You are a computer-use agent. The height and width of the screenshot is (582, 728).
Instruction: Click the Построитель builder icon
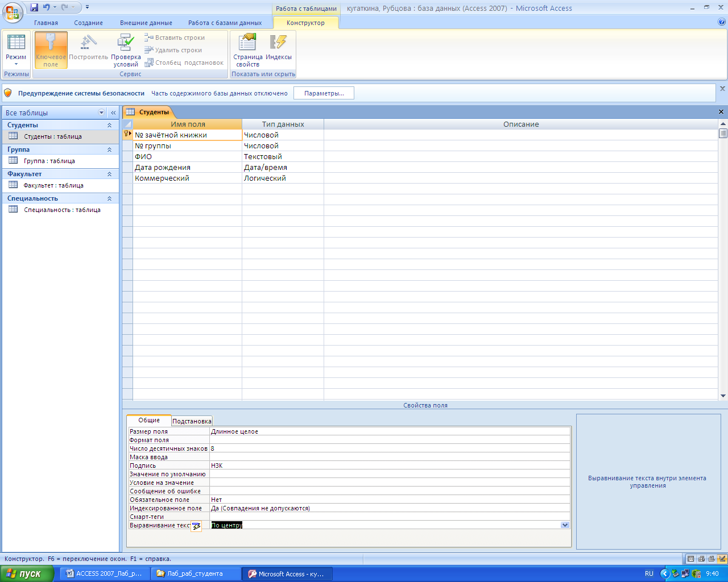pos(88,50)
